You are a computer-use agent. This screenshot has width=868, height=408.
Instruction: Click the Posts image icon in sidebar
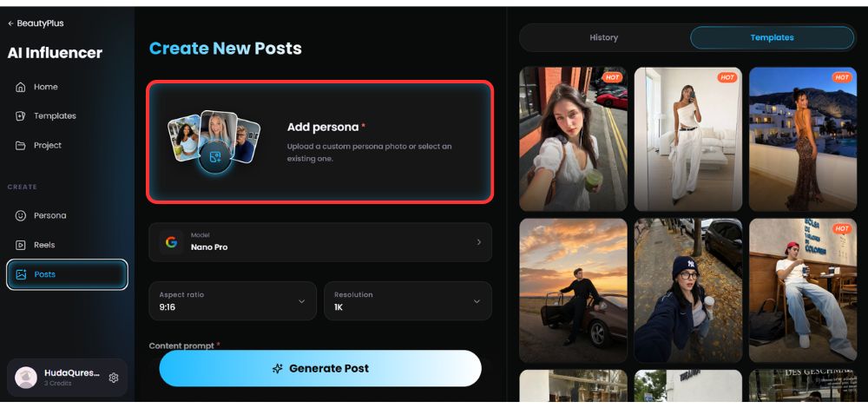(21, 274)
